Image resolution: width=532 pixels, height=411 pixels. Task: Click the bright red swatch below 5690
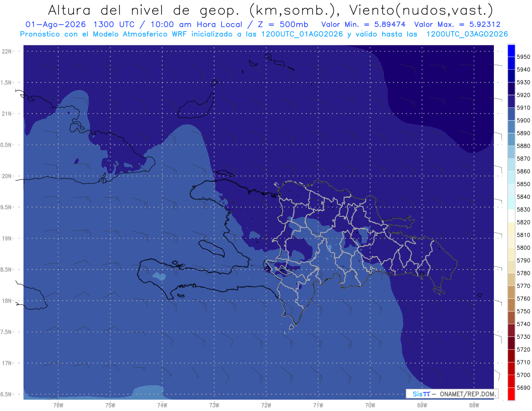click(511, 394)
